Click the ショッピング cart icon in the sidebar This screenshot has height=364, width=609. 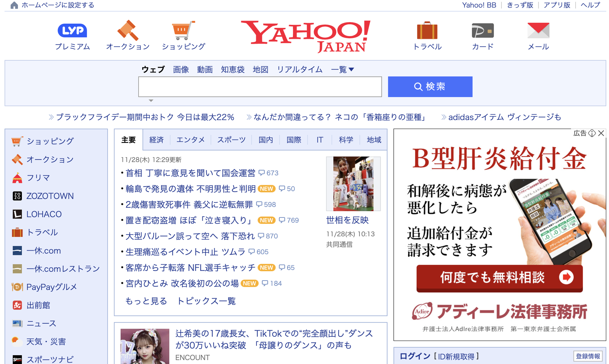[x=17, y=141]
